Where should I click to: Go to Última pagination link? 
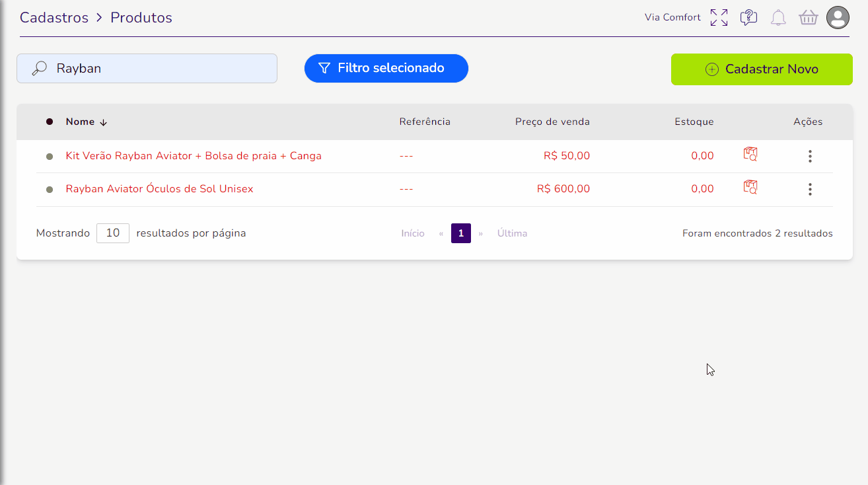coord(513,233)
